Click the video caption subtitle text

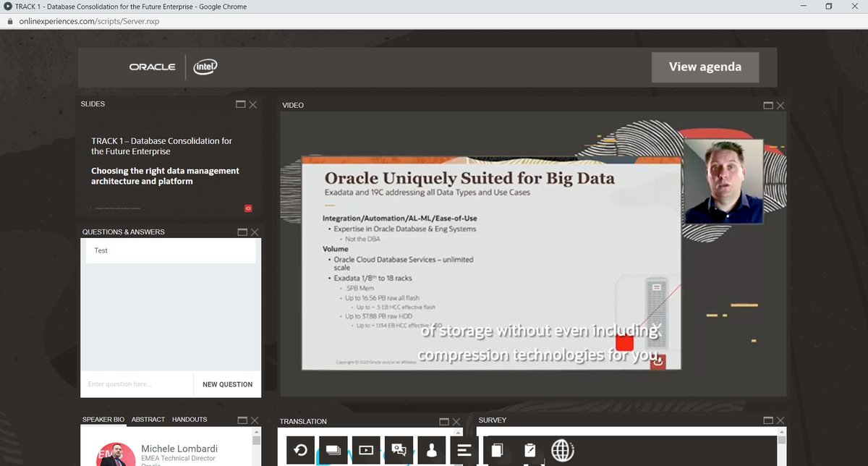pos(540,343)
